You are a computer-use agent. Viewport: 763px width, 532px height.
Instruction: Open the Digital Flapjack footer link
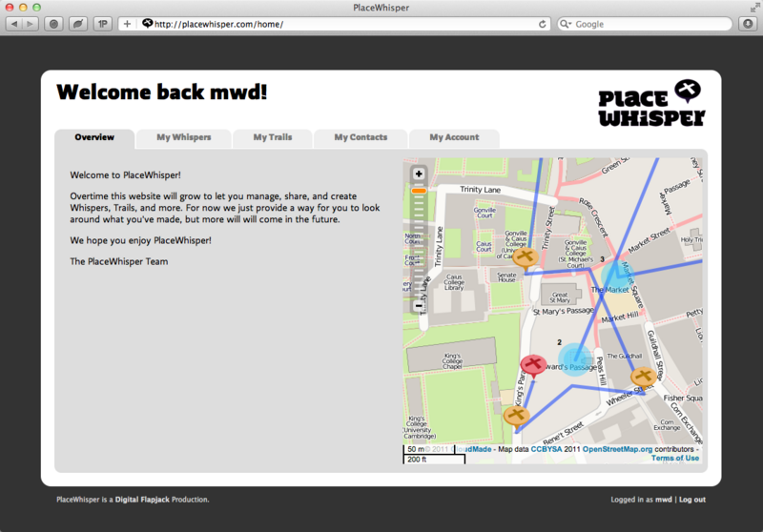142,500
